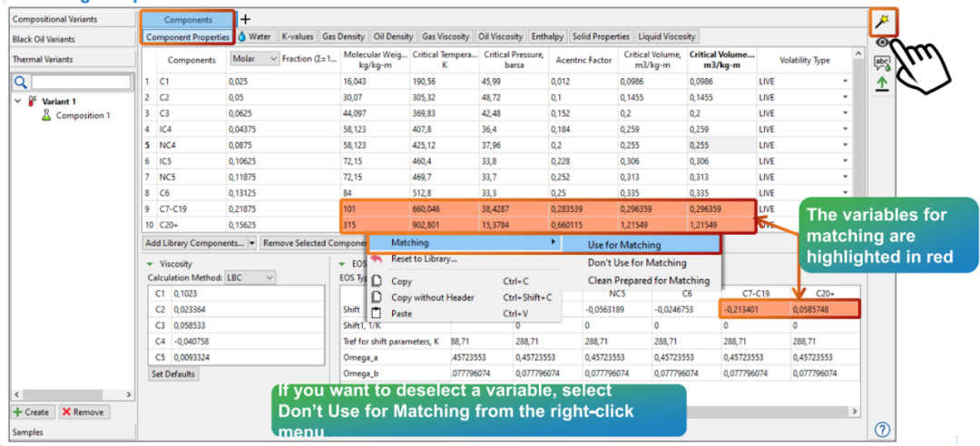Select the C20+ critical temperature 902,801
Image resolution: width=980 pixels, height=446 pixels.
coord(446,225)
